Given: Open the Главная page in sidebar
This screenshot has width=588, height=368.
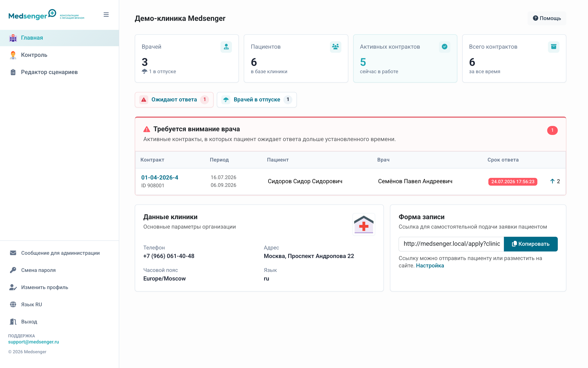Looking at the screenshot, I should pos(60,38).
